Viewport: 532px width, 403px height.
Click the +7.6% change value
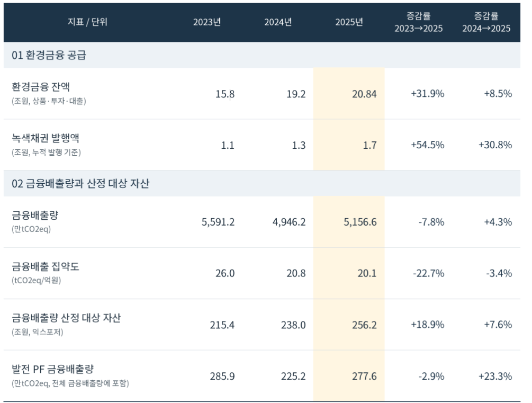click(498, 325)
